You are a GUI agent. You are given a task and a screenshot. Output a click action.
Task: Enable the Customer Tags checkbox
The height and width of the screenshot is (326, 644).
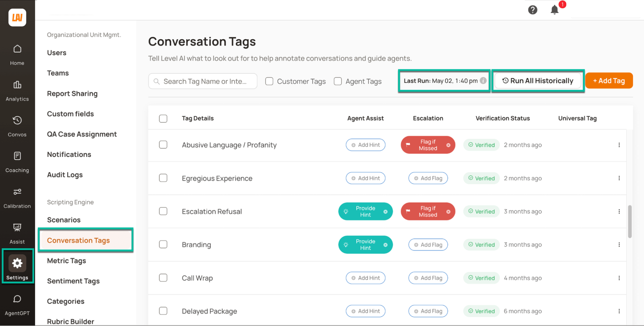(x=269, y=81)
